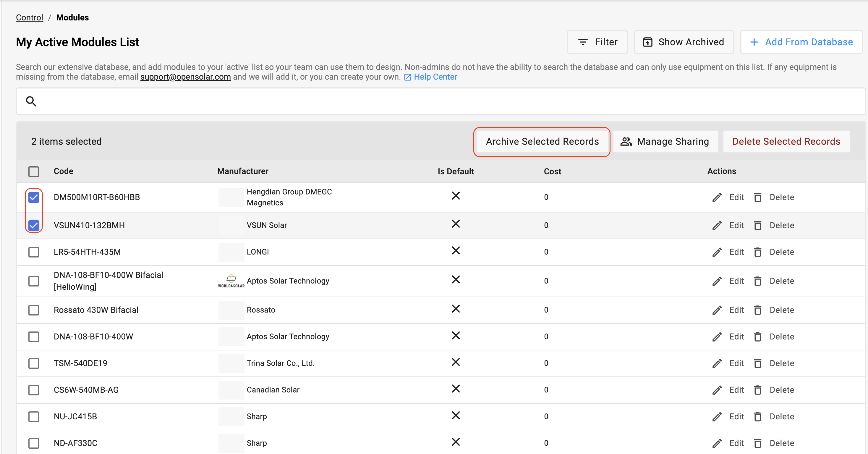
Task: Click the pencil icon for DNA-108-BF10-400W Bifacial [HelioWing]
Action: tap(717, 281)
